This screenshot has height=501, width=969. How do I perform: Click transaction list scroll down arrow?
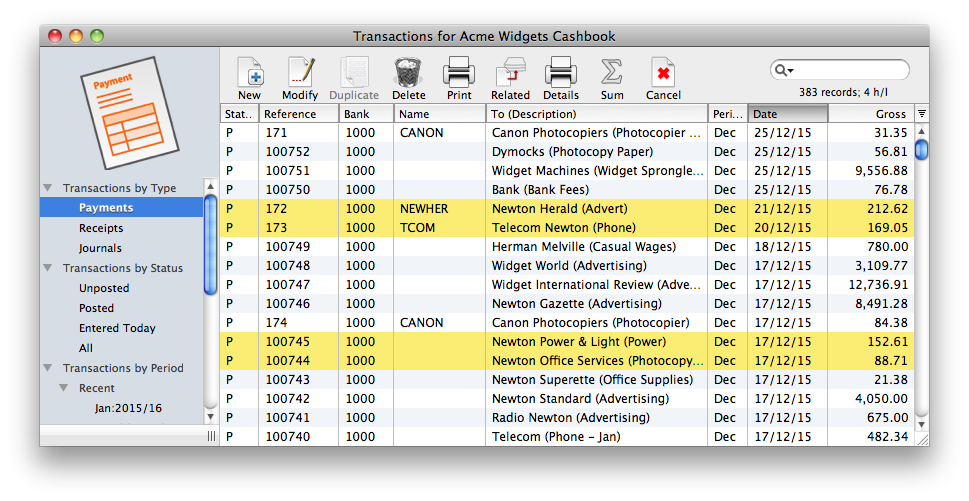click(921, 424)
